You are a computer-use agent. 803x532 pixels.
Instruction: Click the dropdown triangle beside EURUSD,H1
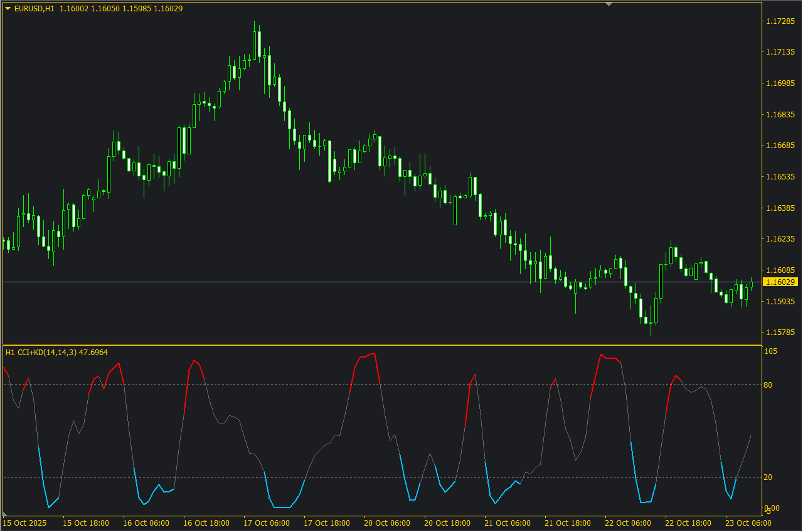pyautogui.click(x=7, y=9)
